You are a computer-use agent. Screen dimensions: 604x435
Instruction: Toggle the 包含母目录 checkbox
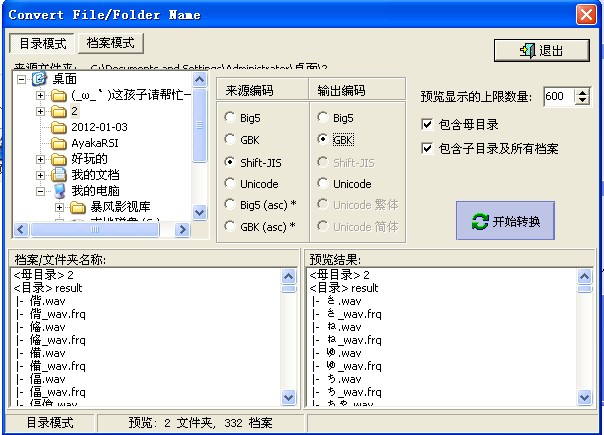click(x=427, y=124)
